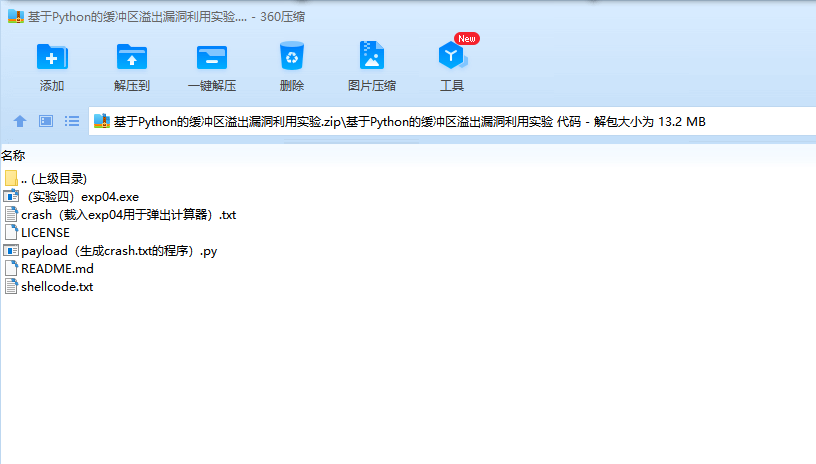Click the crash .txt file icon
This screenshot has width=816, height=464.
pos(11,214)
